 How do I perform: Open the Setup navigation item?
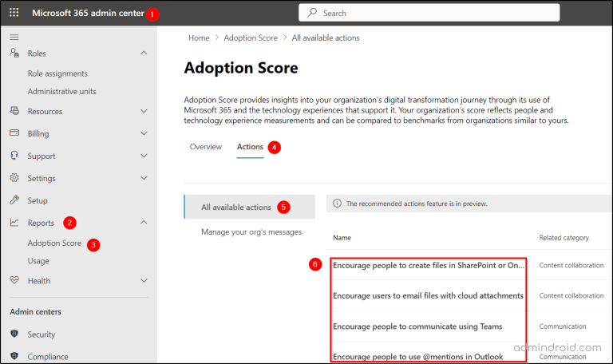[x=38, y=200]
